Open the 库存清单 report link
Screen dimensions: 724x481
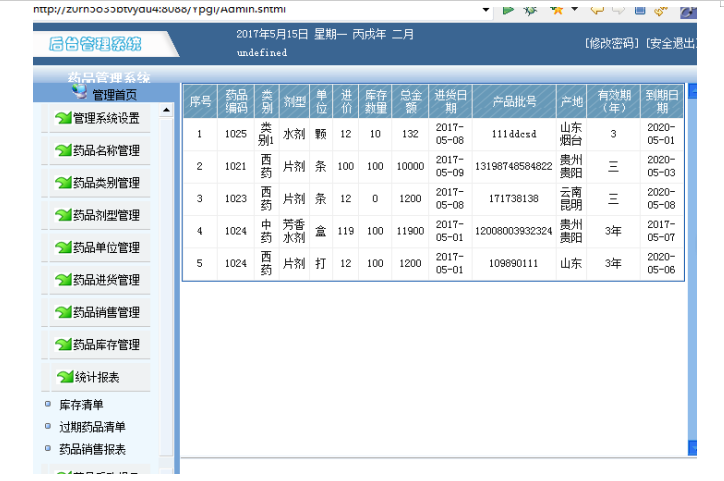point(81,405)
